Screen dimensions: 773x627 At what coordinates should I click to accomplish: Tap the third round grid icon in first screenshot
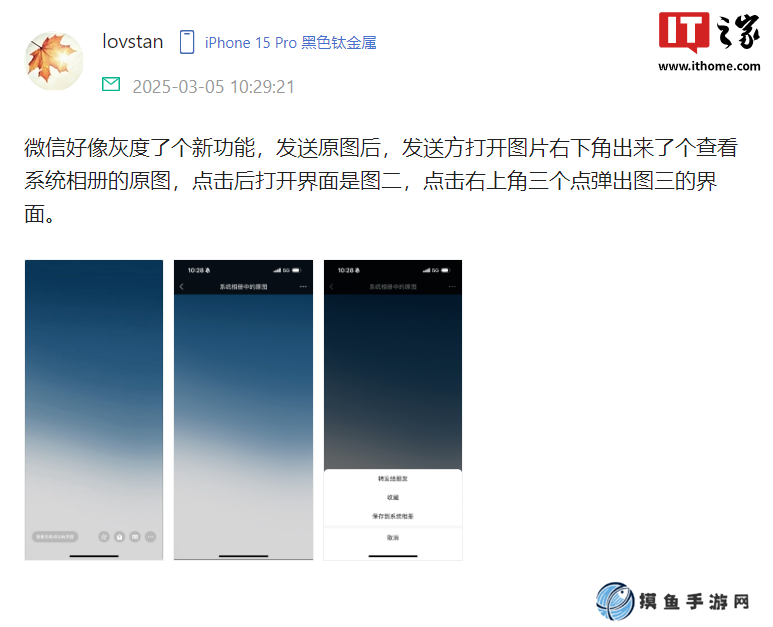(135, 537)
